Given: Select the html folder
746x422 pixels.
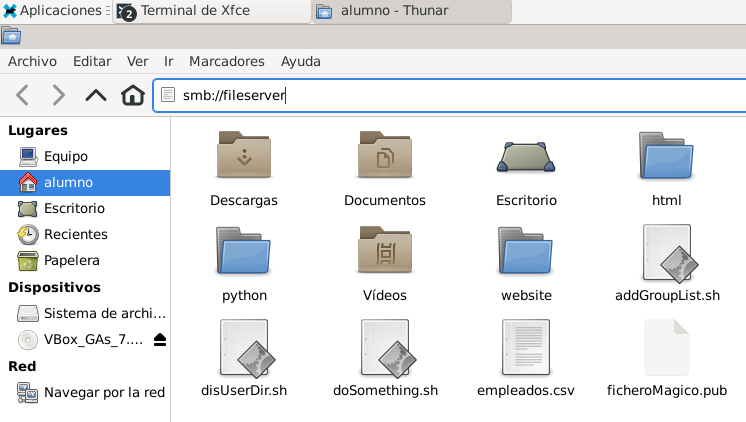Looking at the screenshot, I should (666, 156).
